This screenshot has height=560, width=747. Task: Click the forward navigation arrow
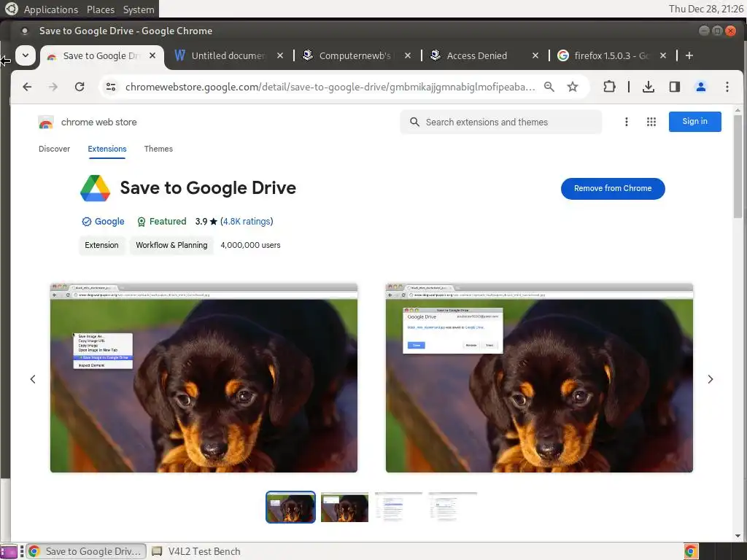coord(53,87)
